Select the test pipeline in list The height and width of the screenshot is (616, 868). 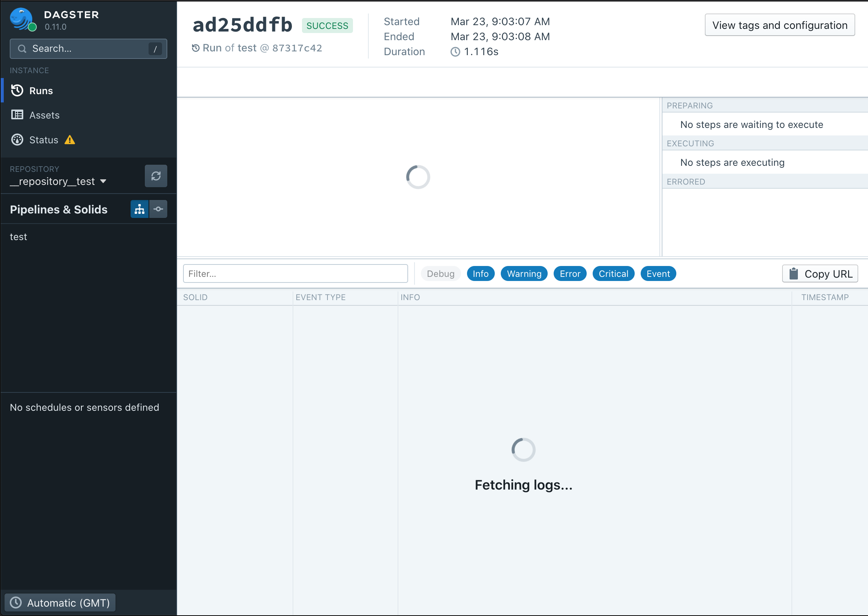pos(19,237)
